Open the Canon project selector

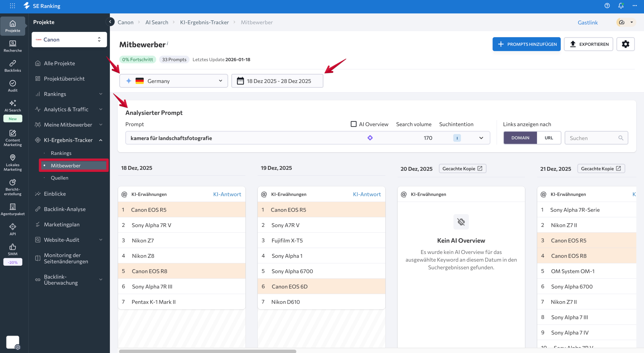[69, 39]
